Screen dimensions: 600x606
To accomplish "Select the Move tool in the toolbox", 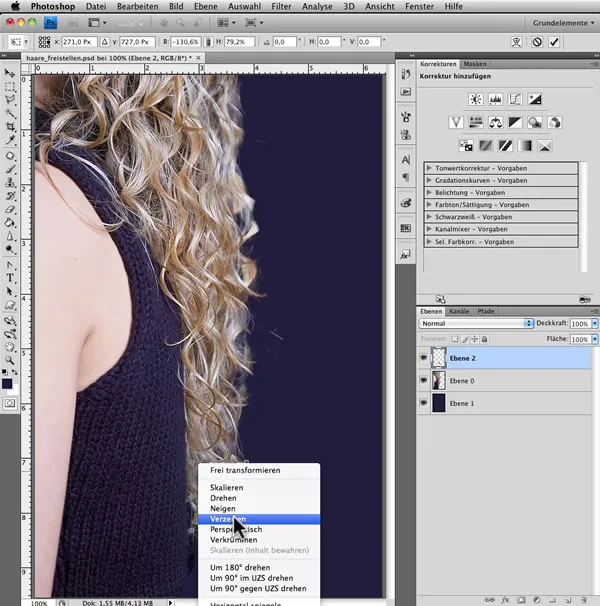I will point(10,74).
